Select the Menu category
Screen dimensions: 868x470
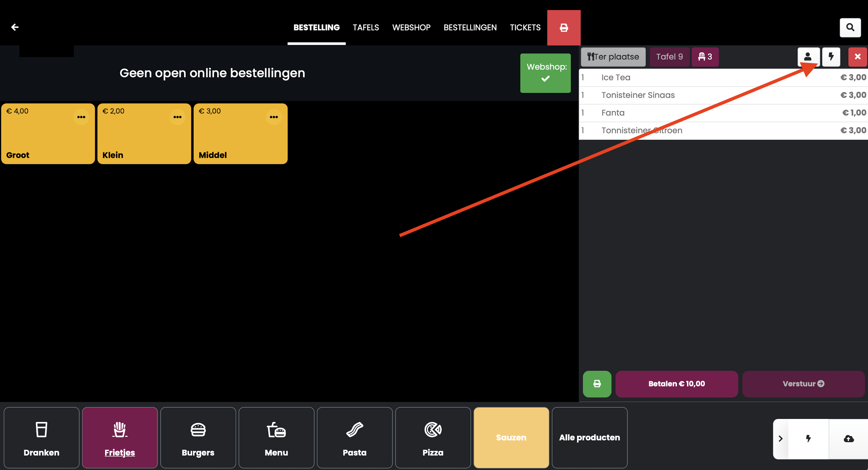click(276, 438)
